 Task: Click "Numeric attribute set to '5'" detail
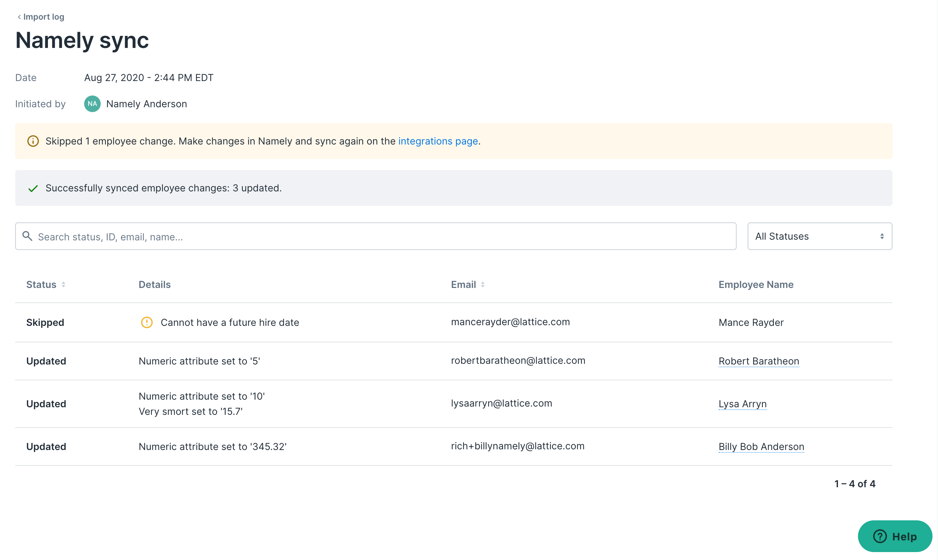tap(200, 361)
